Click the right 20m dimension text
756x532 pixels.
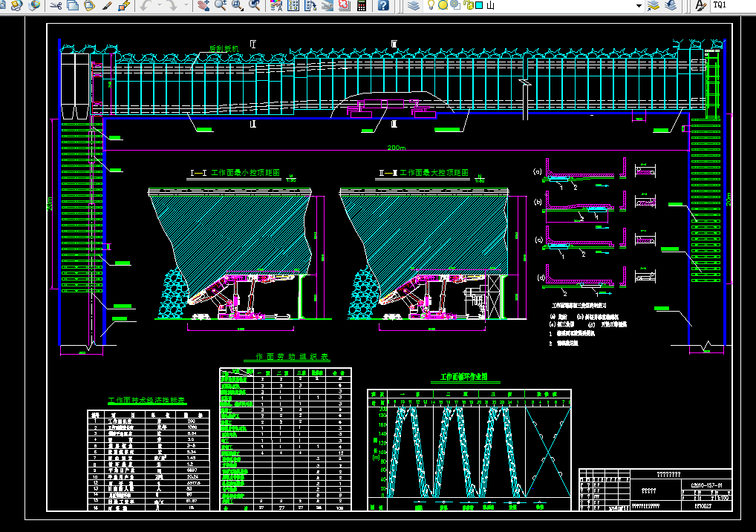coord(728,199)
